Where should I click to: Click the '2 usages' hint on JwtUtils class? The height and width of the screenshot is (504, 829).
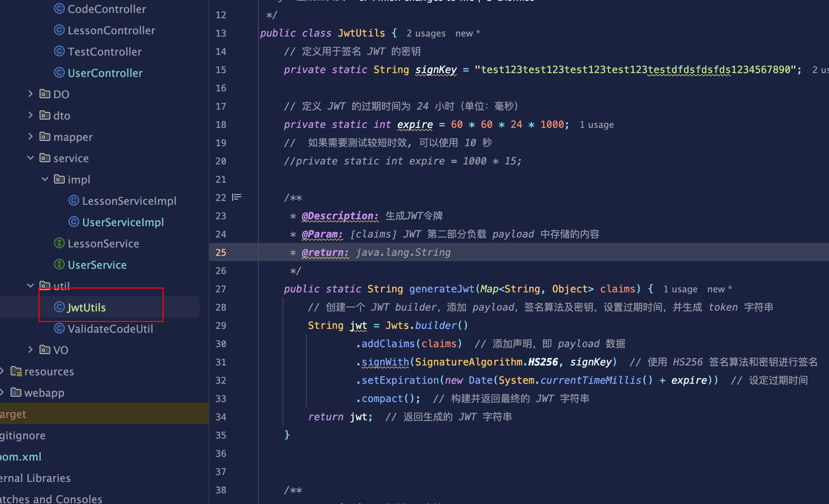(426, 33)
